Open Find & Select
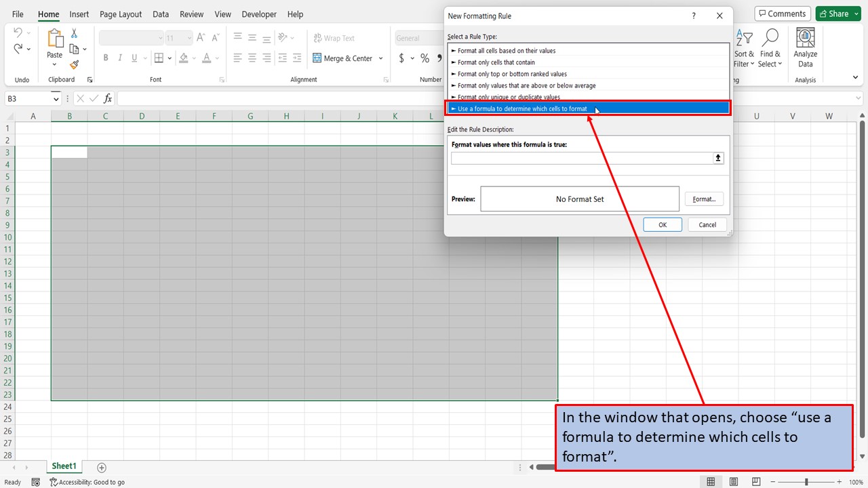This screenshot has height=488, width=868. click(770, 46)
